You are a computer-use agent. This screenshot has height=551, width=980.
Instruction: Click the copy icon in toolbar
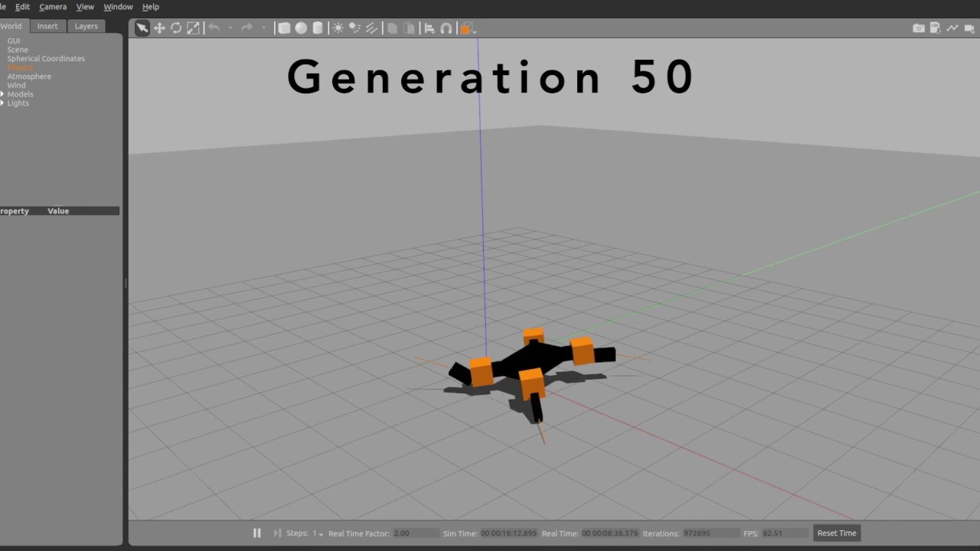click(x=392, y=28)
